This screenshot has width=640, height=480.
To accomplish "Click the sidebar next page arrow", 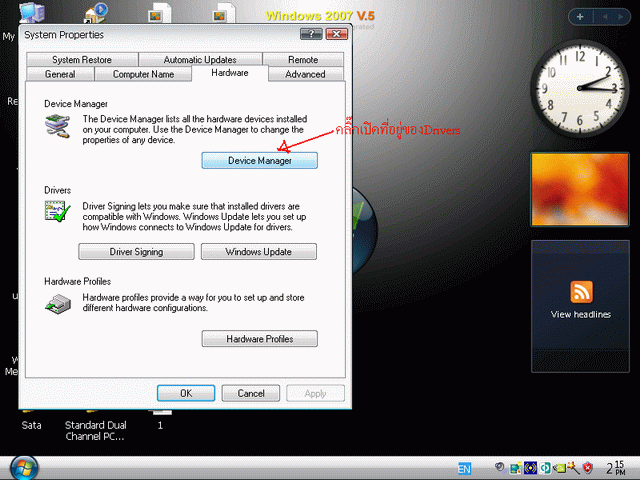I will pyautogui.click(x=621, y=17).
